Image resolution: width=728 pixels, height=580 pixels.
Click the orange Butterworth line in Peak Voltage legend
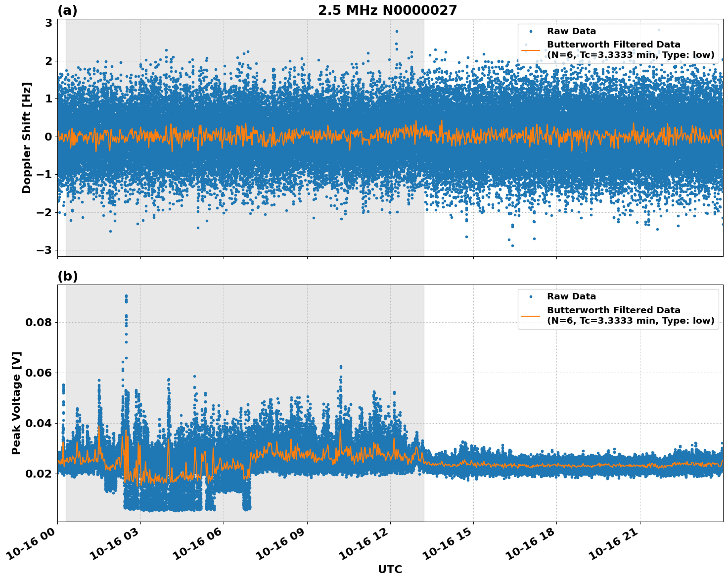[x=531, y=315]
